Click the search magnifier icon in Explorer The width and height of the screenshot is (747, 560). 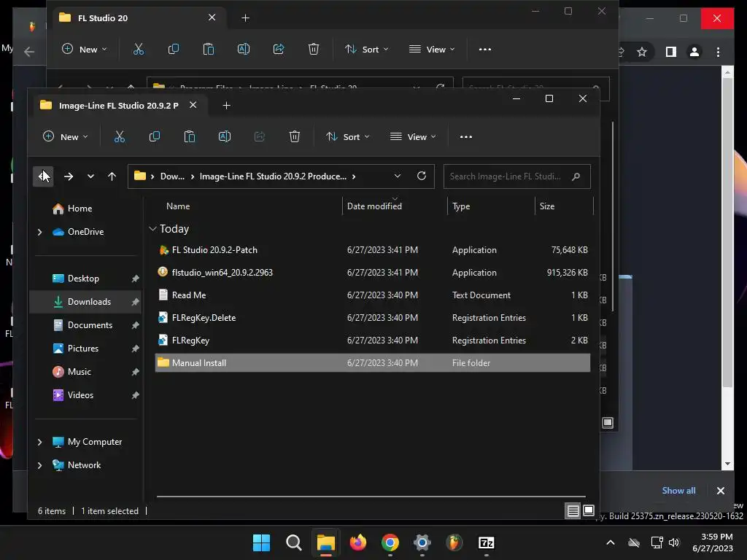click(x=576, y=176)
